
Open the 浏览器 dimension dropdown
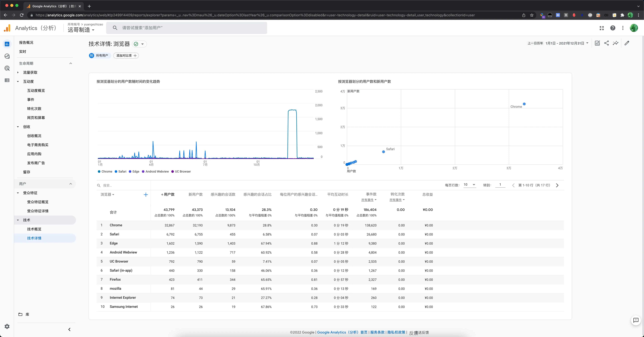coord(107,195)
